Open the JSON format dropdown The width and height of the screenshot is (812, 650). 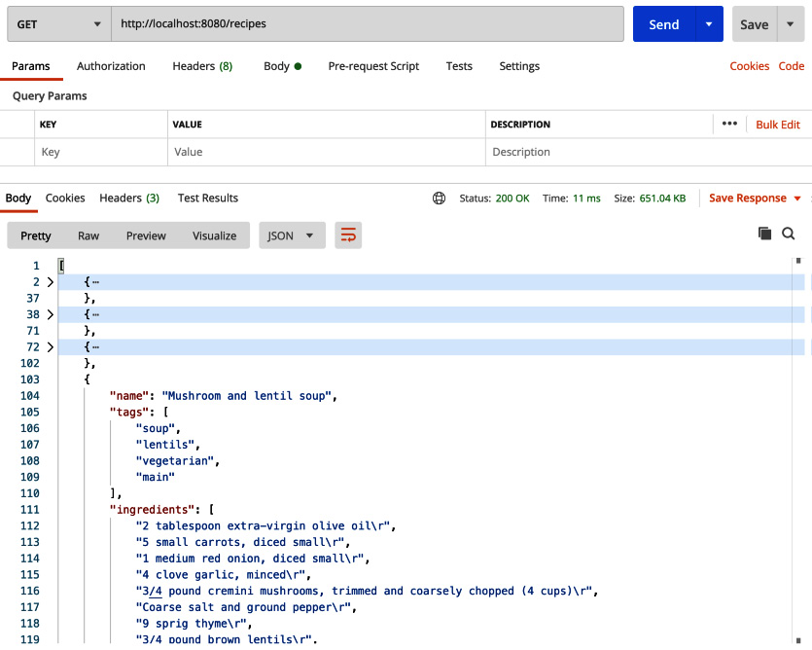coord(292,235)
